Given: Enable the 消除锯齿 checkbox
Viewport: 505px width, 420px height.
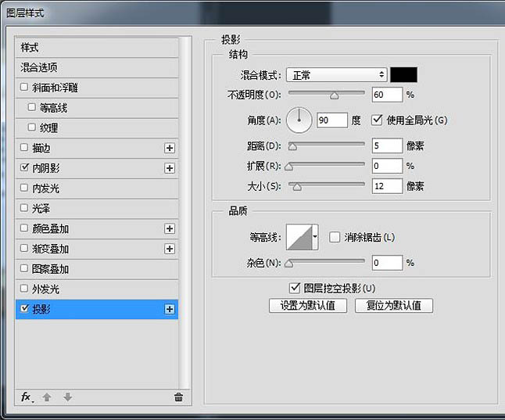Looking at the screenshot, I should click(335, 237).
